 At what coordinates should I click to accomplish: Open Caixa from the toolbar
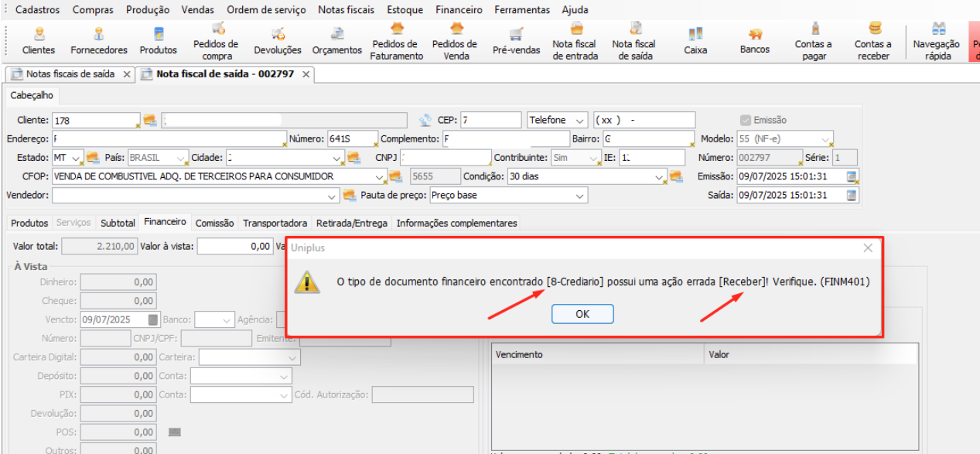click(x=695, y=41)
